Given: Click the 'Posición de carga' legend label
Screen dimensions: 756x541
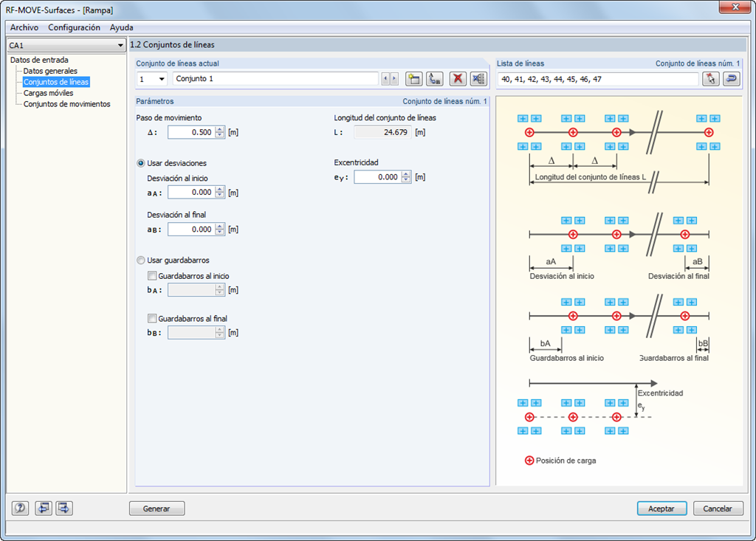Looking at the screenshot, I should pyautogui.click(x=566, y=461).
